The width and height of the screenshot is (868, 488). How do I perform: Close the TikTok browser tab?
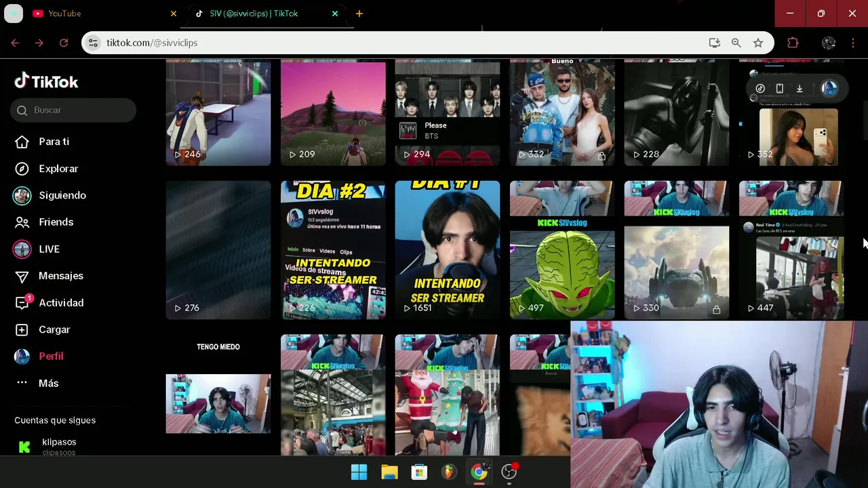[335, 14]
